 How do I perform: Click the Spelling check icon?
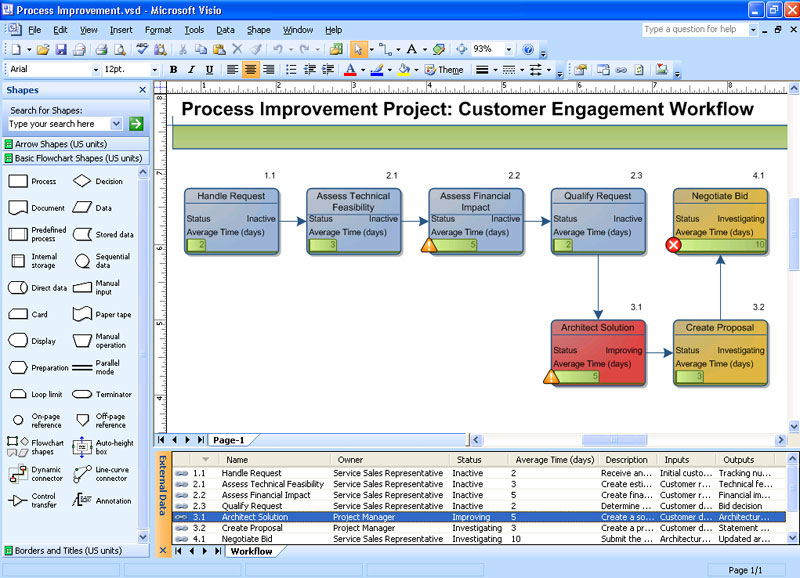click(x=144, y=49)
